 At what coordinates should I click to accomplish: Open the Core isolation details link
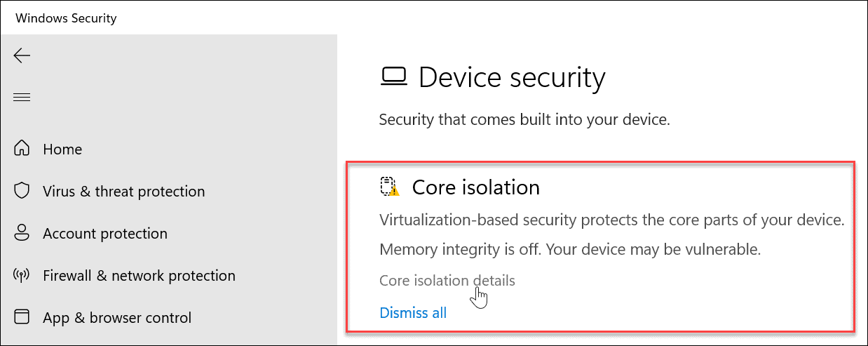tap(447, 281)
